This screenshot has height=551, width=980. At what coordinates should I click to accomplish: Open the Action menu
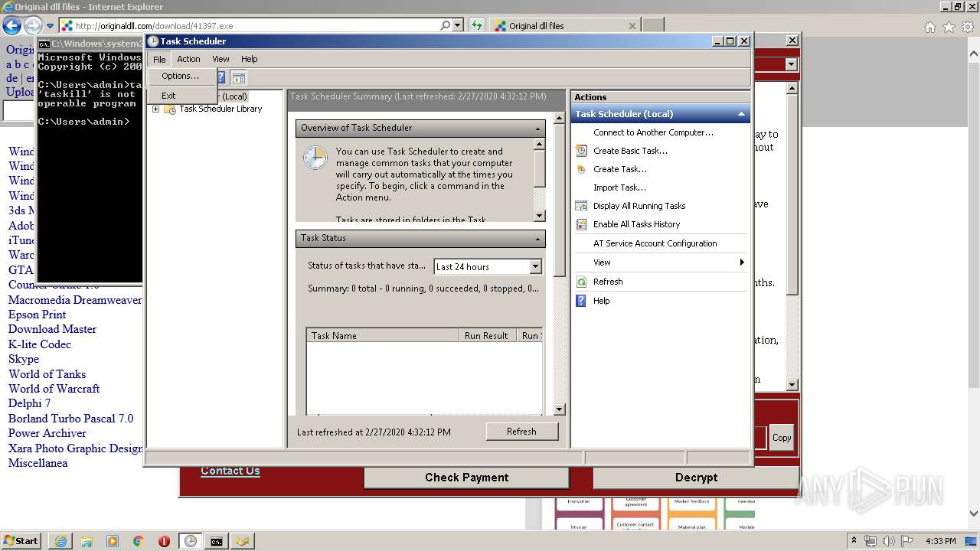188,59
